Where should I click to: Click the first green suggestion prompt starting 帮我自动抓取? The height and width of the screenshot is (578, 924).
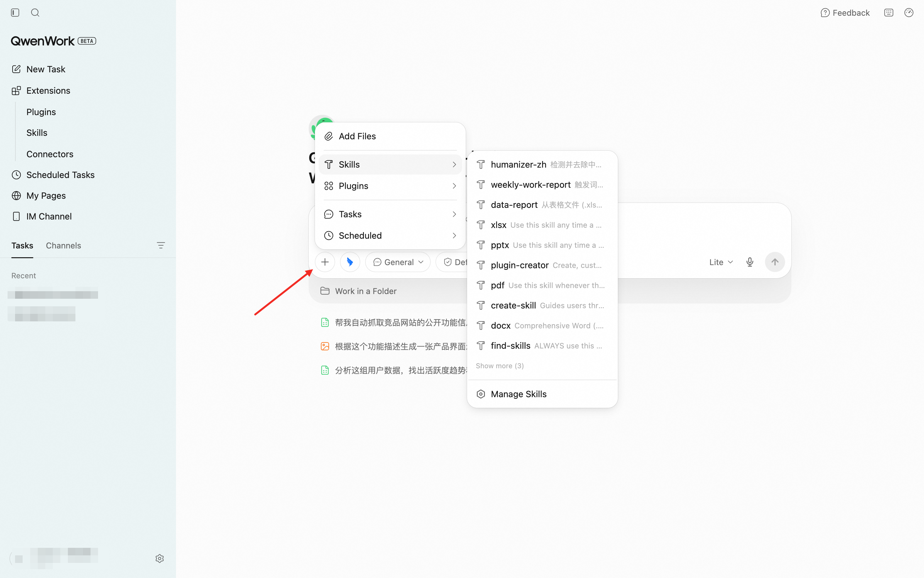(x=393, y=323)
